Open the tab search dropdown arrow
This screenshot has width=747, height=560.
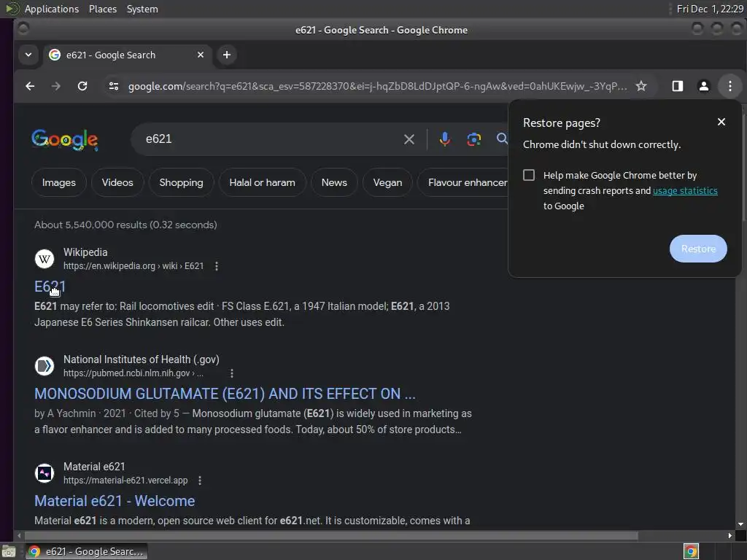coord(28,55)
